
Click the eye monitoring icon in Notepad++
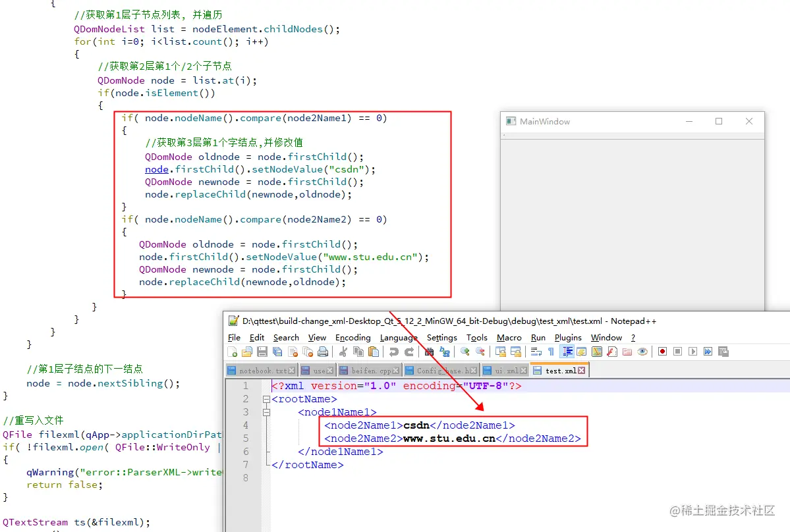point(642,352)
